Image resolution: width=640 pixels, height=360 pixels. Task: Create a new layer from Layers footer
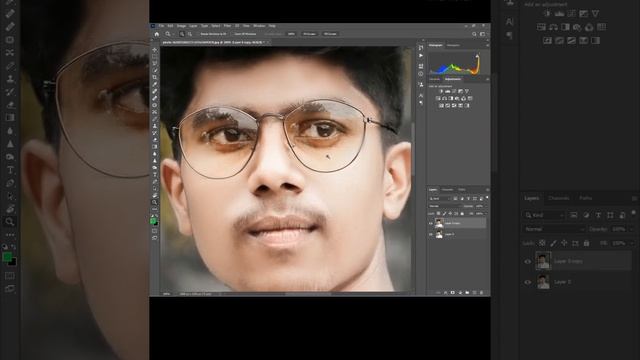click(x=474, y=293)
